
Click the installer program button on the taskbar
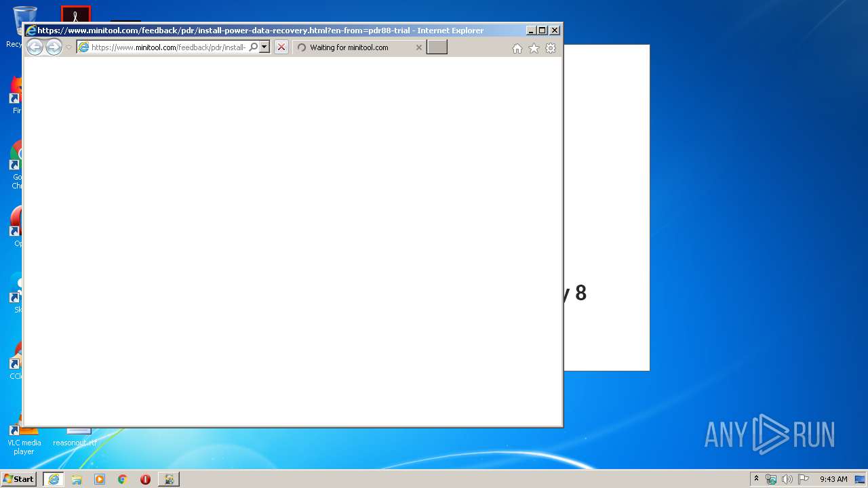click(169, 479)
